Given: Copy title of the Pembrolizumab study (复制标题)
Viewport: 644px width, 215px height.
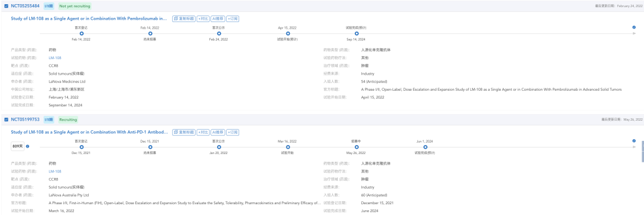Looking at the screenshot, I should [184, 19].
